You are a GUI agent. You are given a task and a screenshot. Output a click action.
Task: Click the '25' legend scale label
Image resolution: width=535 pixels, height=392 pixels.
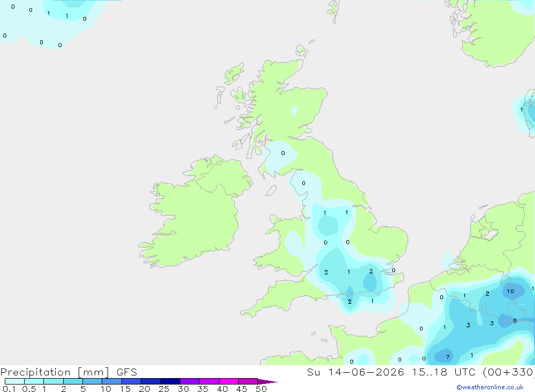[x=164, y=389]
